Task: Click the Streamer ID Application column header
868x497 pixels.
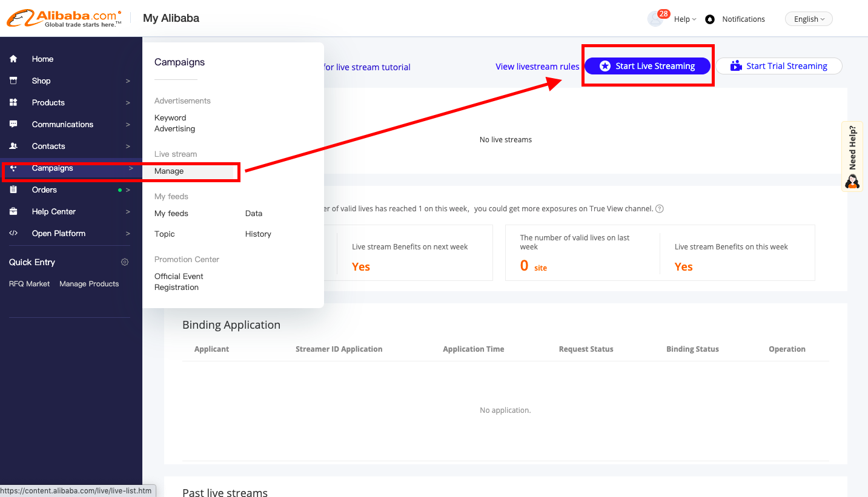Action: pos(339,349)
